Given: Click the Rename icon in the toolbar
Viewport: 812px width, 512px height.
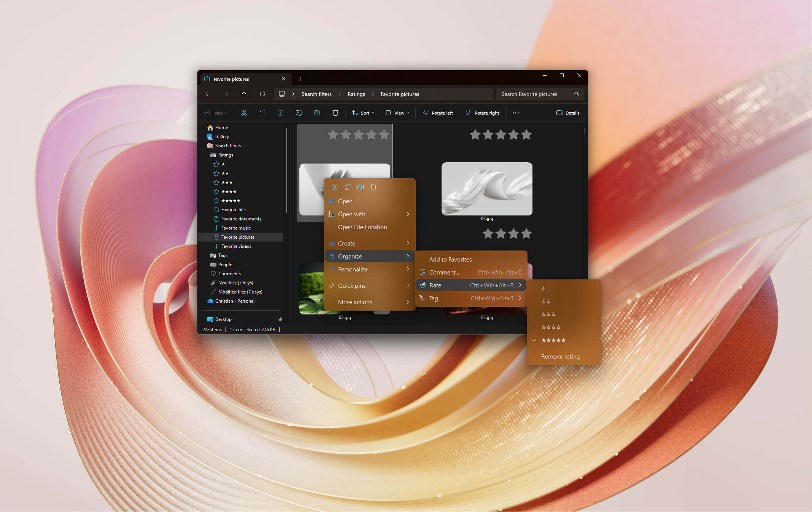Looking at the screenshot, I should coord(299,113).
